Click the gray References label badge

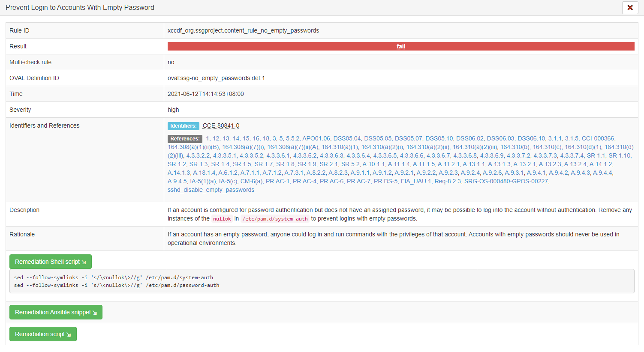point(185,139)
